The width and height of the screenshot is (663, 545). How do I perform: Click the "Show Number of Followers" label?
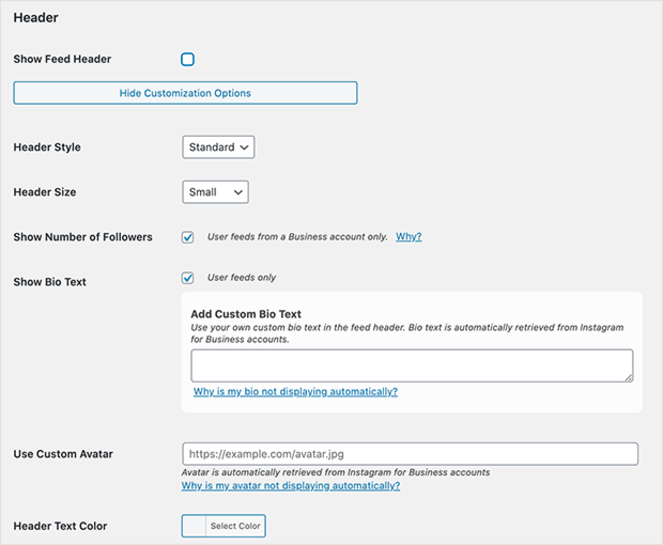(x=83, y=237)
